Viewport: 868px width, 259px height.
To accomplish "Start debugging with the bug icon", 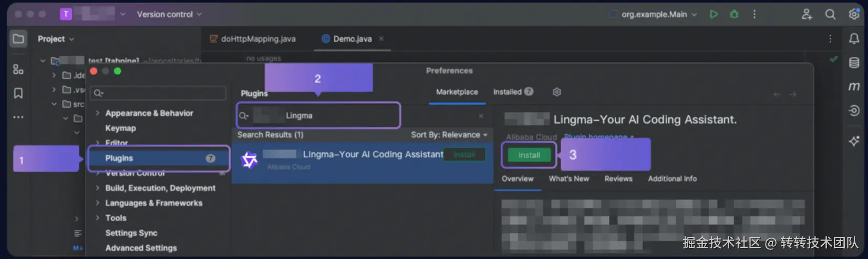I will [734, 14].
